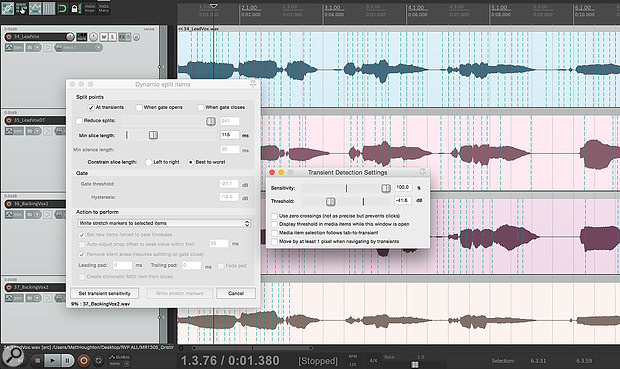Toggle the transport Repeat loop button
The height and width of the screenshot is (369, 620).
[98, 360]
